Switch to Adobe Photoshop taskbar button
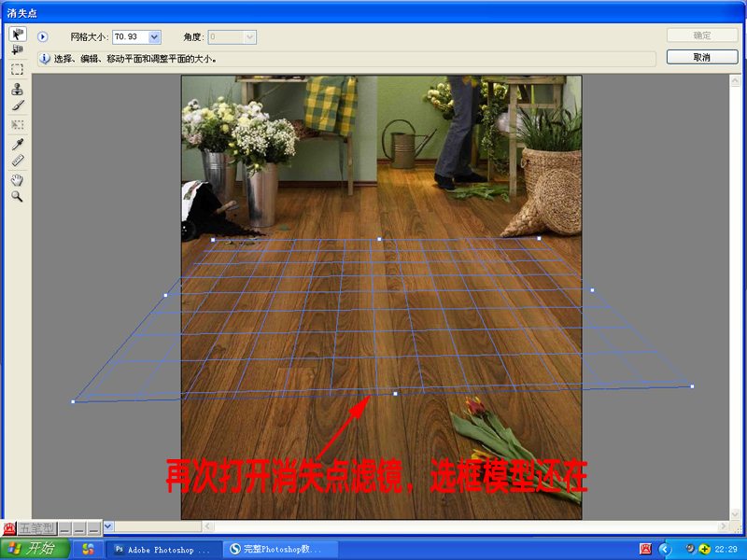Screen dimensions: 747x560 click(x=162, y=550)
